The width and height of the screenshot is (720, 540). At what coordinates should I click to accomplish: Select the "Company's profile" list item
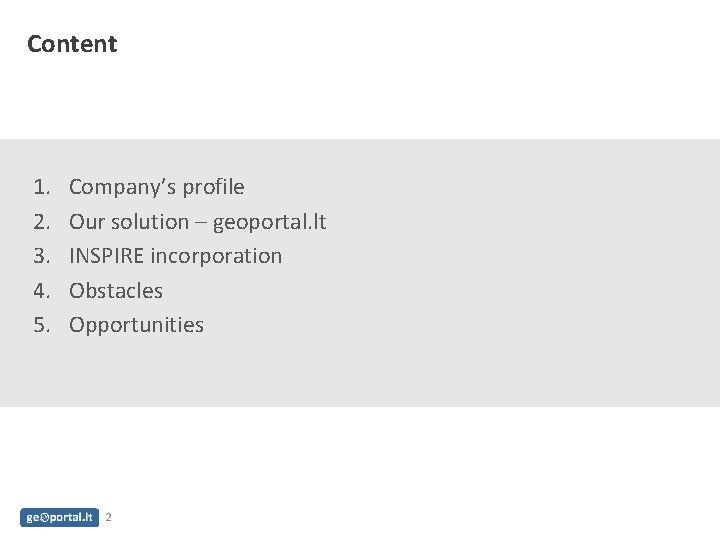point(156,187)
